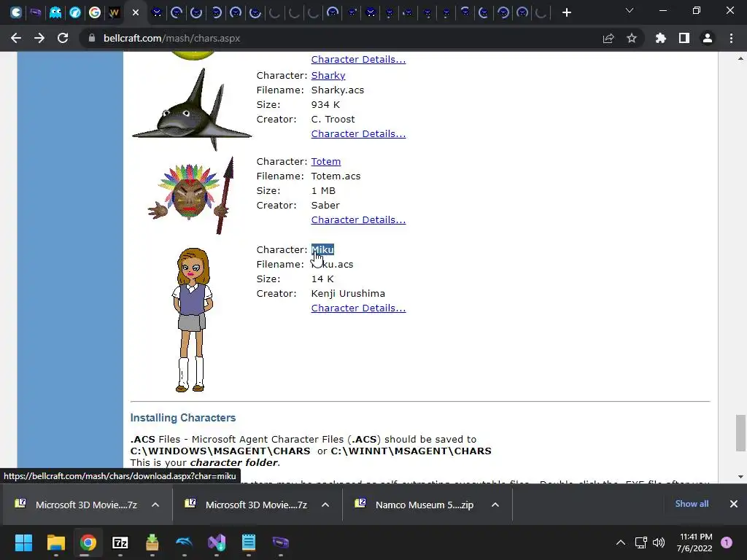Click the Miku girl character image
The width and height of the screenshot is (747, 560).
(192, 319)
